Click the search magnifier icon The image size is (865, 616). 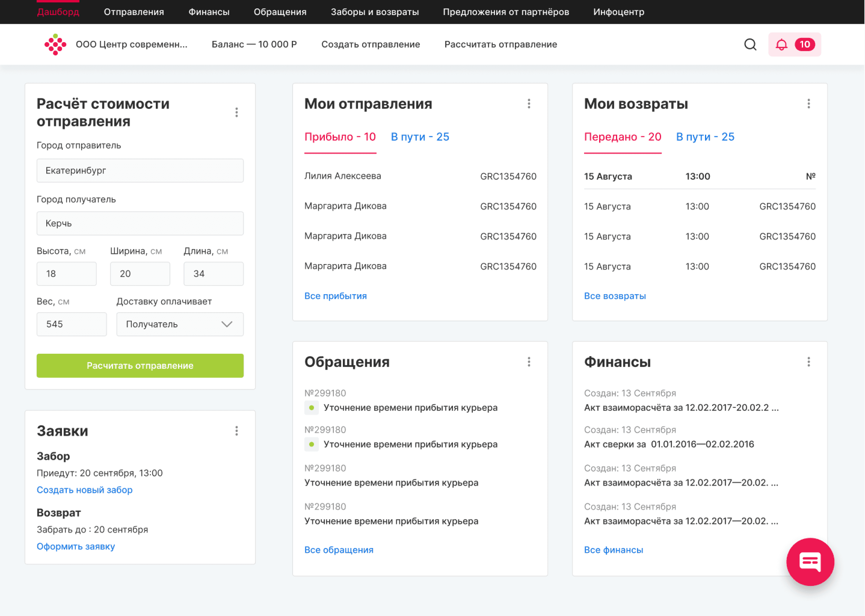point(750,45)
